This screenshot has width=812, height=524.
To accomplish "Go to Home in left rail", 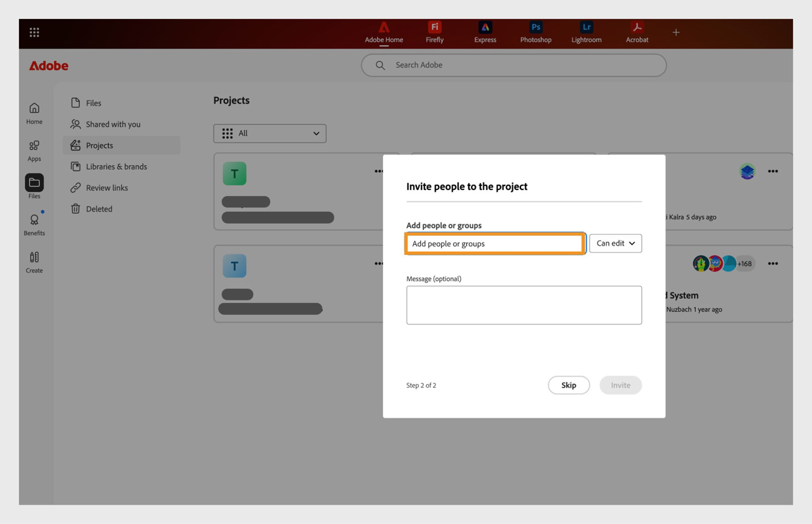I will point(34,113).
